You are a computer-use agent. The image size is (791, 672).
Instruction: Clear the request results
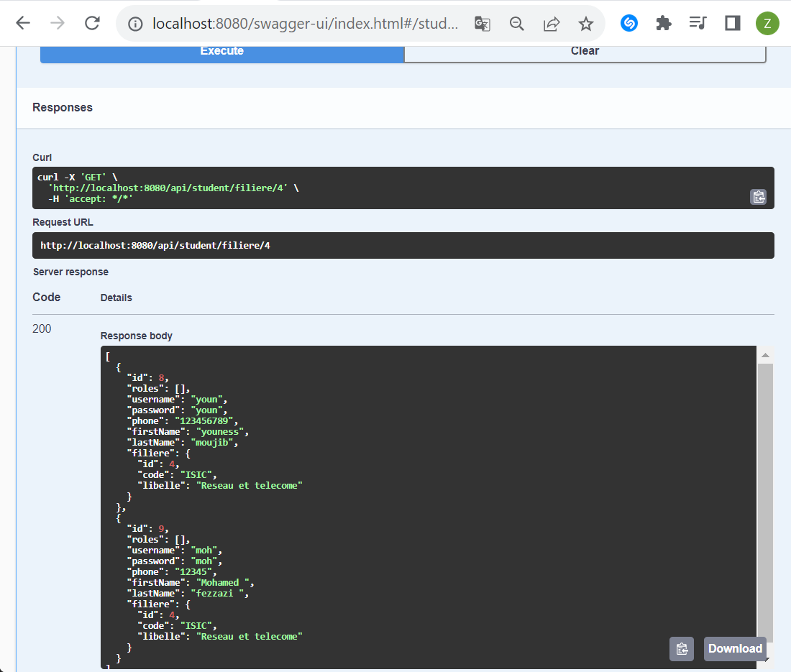click(585, 50)
